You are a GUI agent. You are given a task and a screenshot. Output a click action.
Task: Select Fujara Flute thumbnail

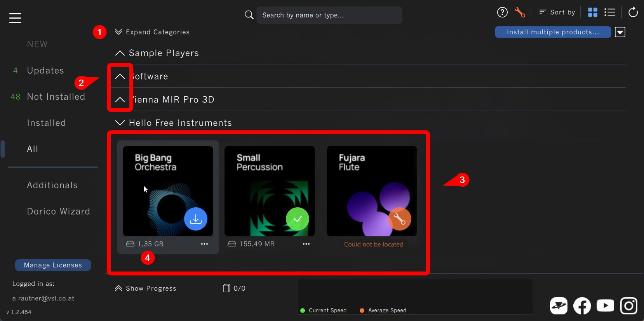coord(372,191)
